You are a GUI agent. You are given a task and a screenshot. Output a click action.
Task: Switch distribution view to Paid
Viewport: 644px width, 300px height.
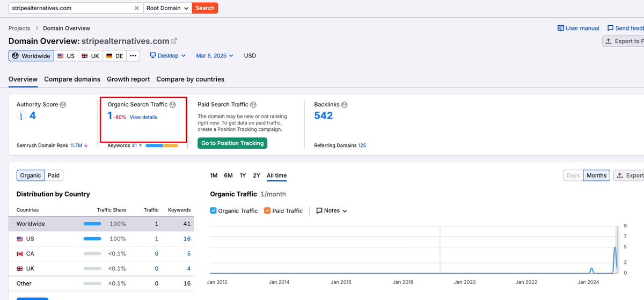(x=54, y=175)
